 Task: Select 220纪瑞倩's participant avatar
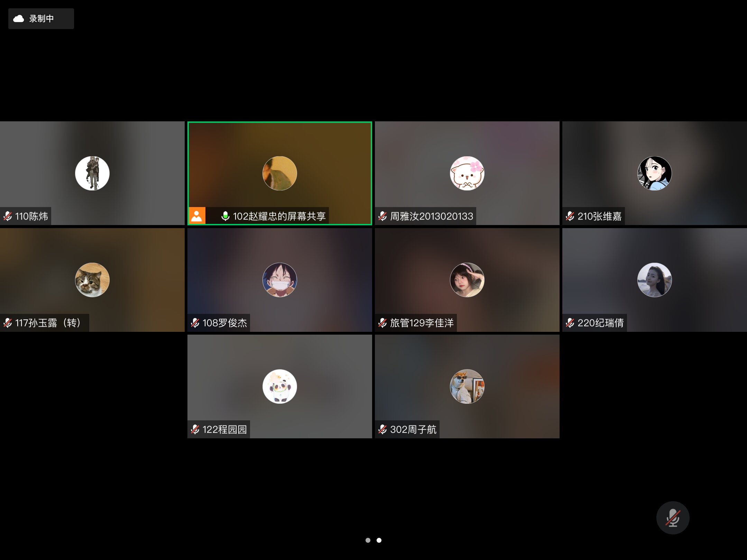coord(654,280)
